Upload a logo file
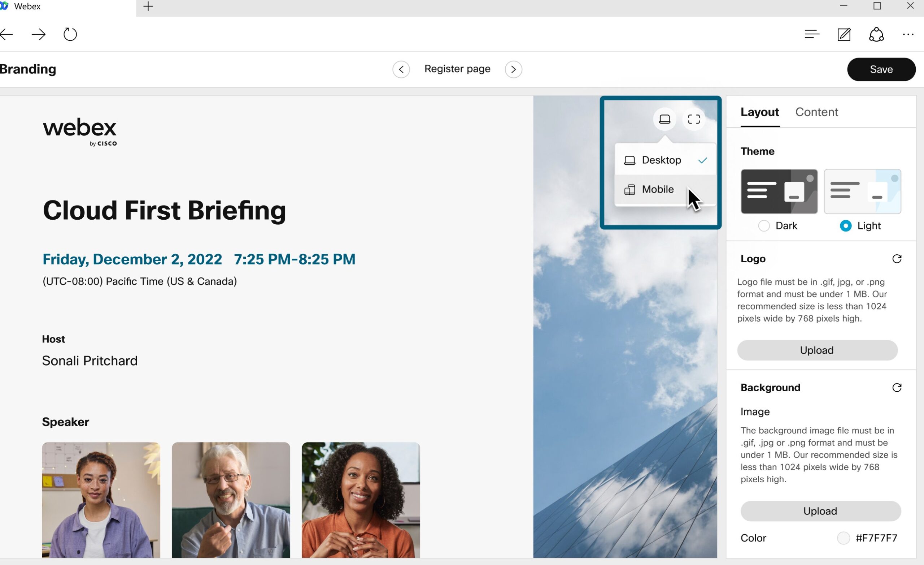This screenshot has height=565, width=924. pyautogui.click(x=817, y=350)
